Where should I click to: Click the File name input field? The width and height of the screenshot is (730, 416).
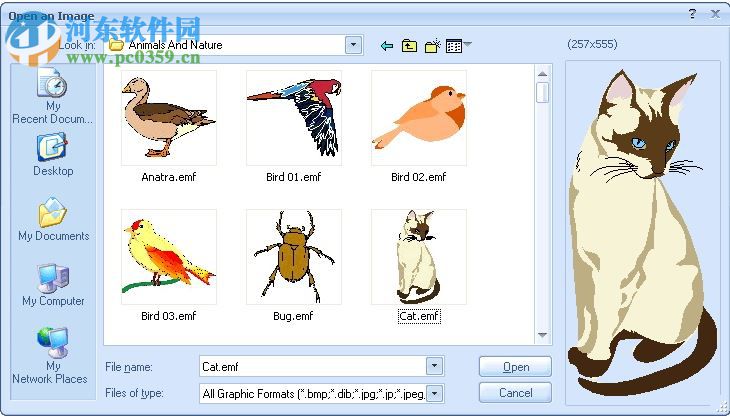[x=313, y=366]
